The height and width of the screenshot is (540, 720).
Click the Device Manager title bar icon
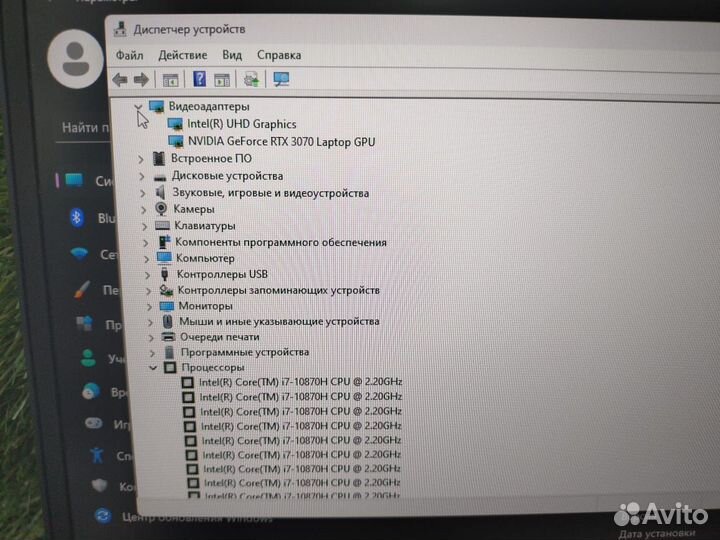120,29
